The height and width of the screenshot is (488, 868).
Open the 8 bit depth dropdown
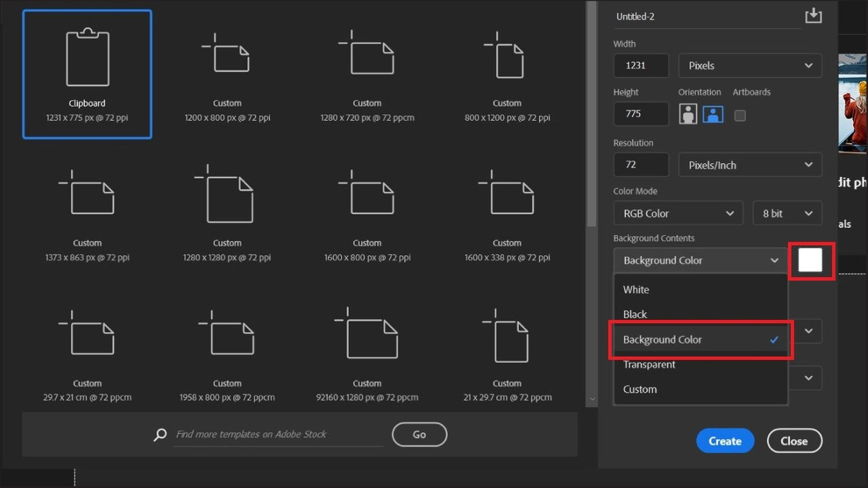click(787, 214)
